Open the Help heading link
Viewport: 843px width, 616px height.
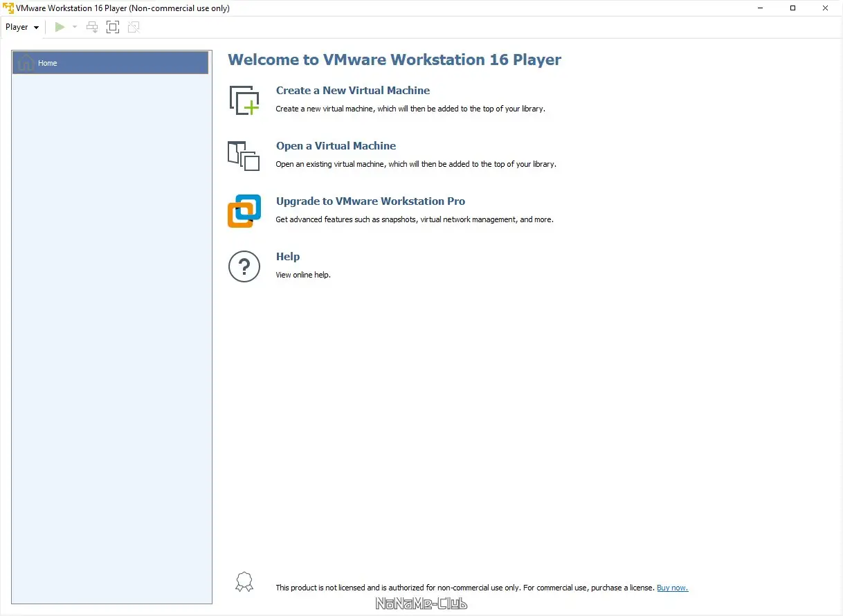[x=288, y=257]
